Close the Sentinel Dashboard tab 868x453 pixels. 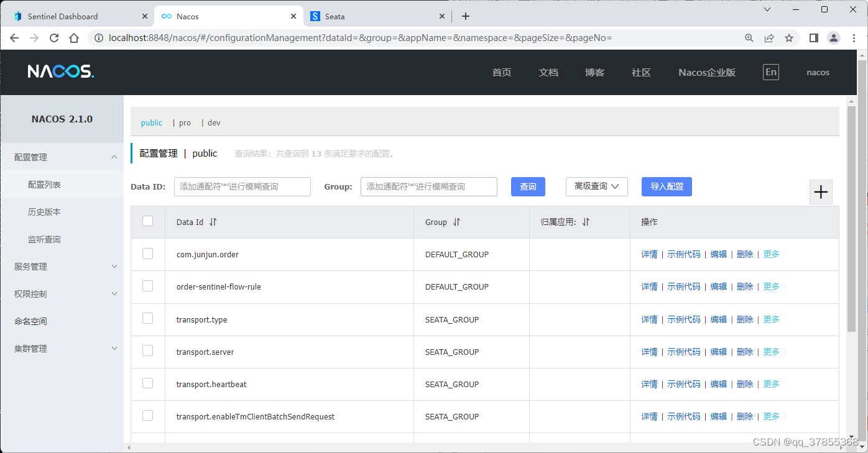[x=144, y=16]
